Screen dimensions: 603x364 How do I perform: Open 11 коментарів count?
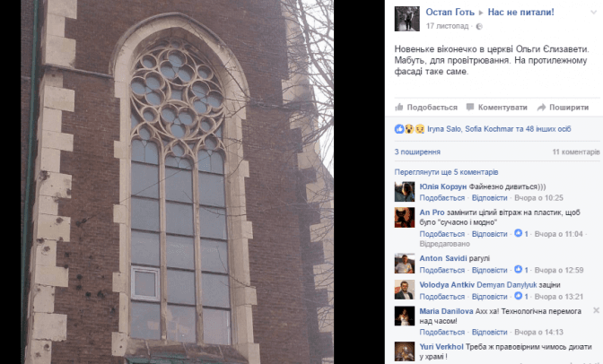tap(576, 152)
